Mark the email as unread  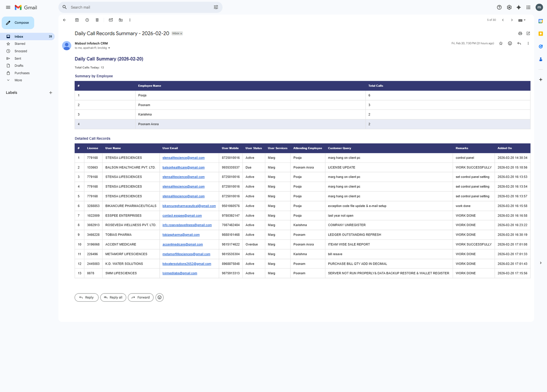(x=111, y=20)
